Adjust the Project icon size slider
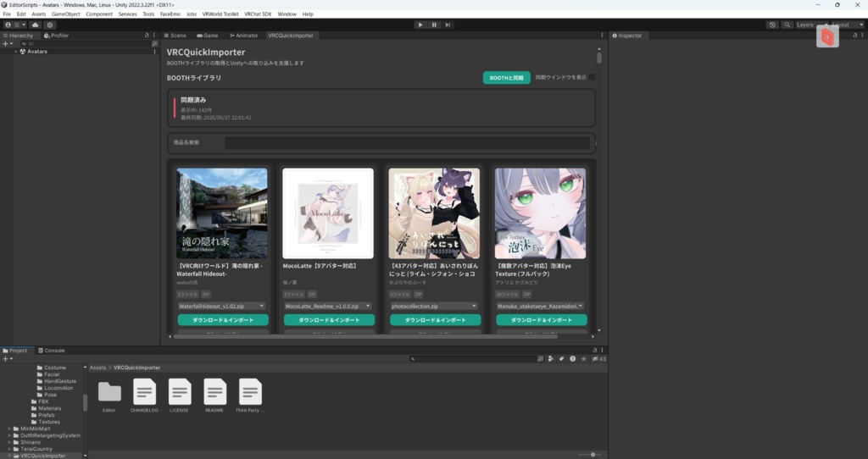The image size is (868, 459). pos(589,455)
